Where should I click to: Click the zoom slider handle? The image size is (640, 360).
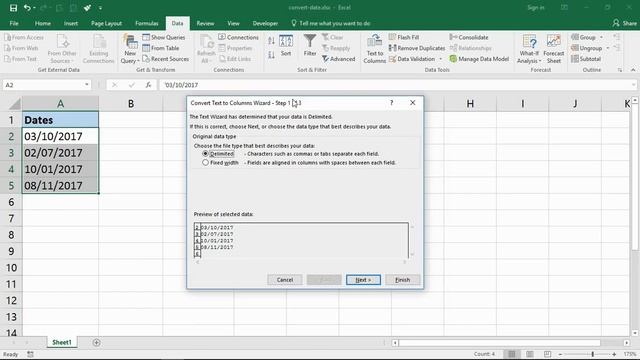pyautogui.click(x=592, y=354)
